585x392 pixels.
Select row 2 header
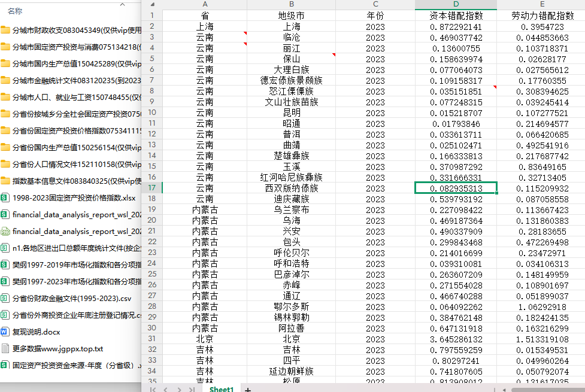152,26
